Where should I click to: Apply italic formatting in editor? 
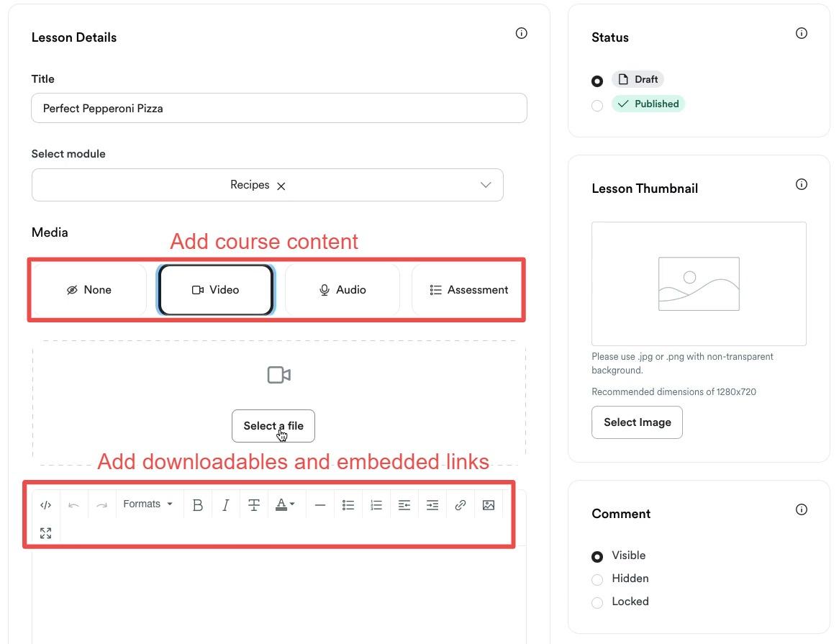coord(226,505)
